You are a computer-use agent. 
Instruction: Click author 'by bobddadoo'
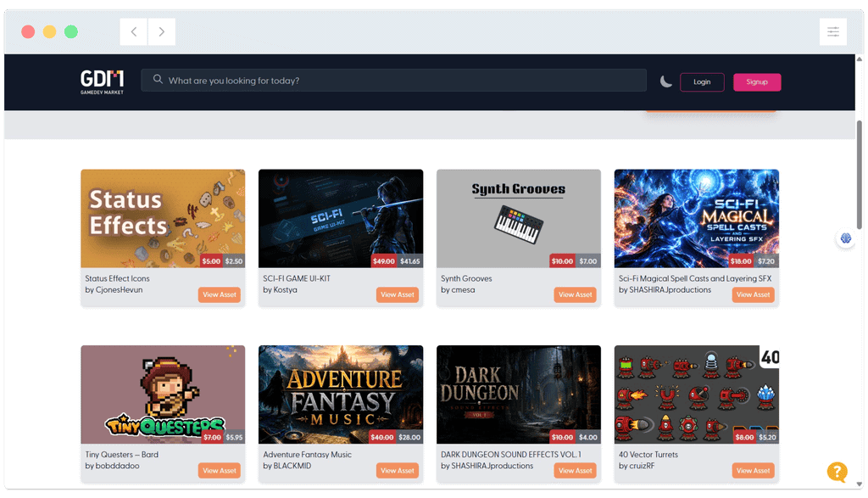tap(112, 466)
